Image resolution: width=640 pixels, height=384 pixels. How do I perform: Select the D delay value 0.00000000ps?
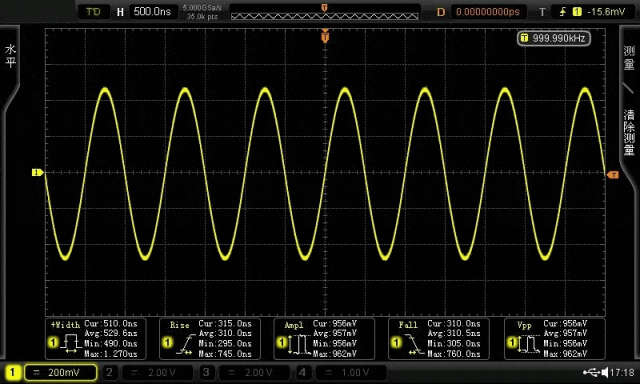(488, 12)
